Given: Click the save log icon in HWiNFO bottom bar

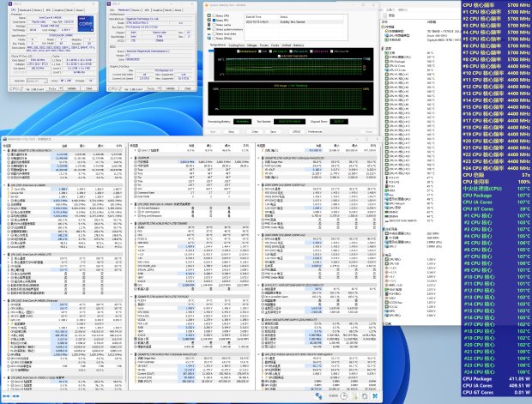Looking at the screenshot, I should [x=354, y=396].
